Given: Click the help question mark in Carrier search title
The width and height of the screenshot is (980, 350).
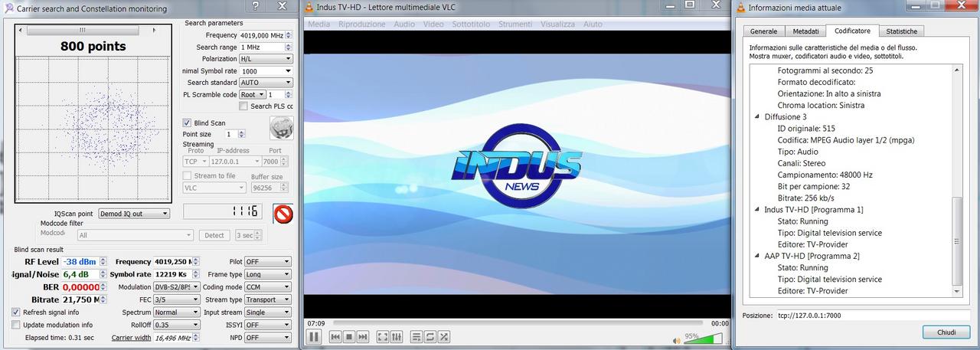Looking at the screenshot, I should point(255,6).
